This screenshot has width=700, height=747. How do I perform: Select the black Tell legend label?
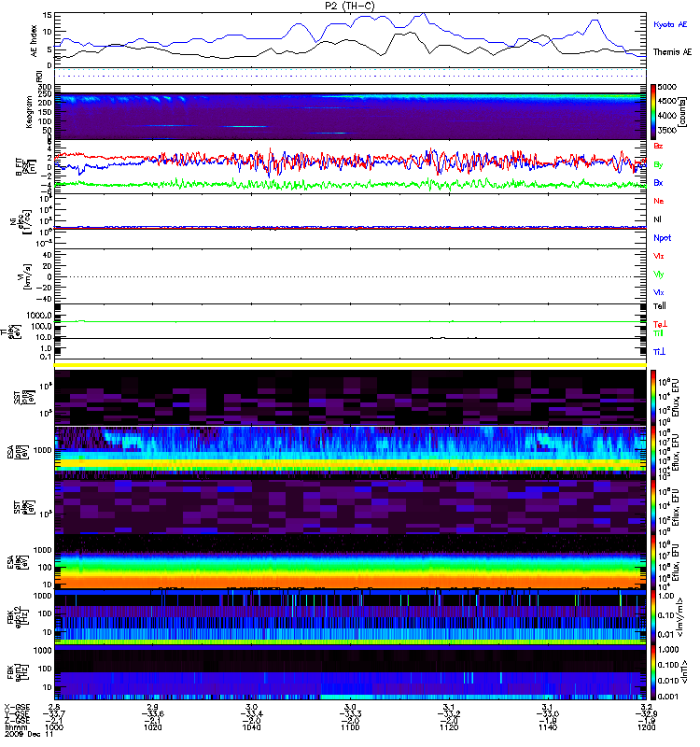[x=660, y=306]
